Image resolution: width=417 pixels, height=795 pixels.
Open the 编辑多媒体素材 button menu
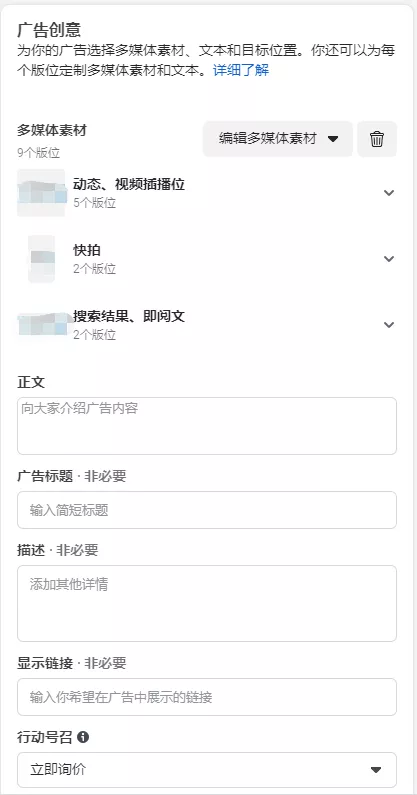[x=277, y=139]
